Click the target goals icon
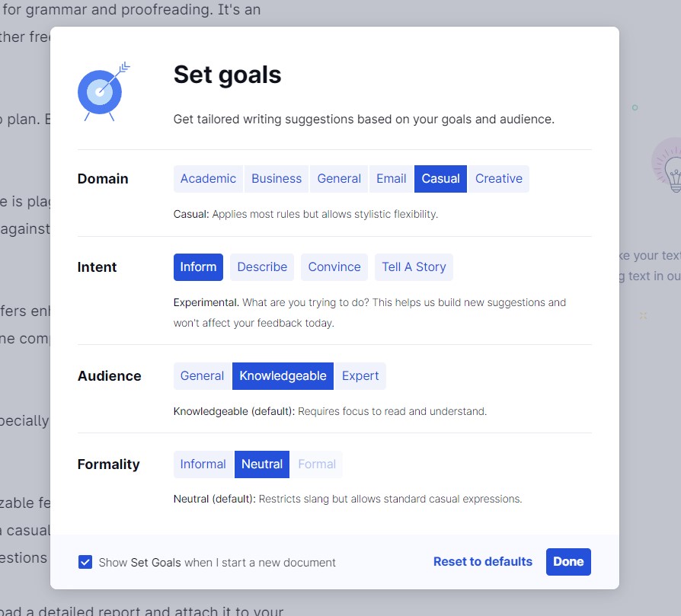Viewport: 681px width, 616px height. tap(102, 91)
